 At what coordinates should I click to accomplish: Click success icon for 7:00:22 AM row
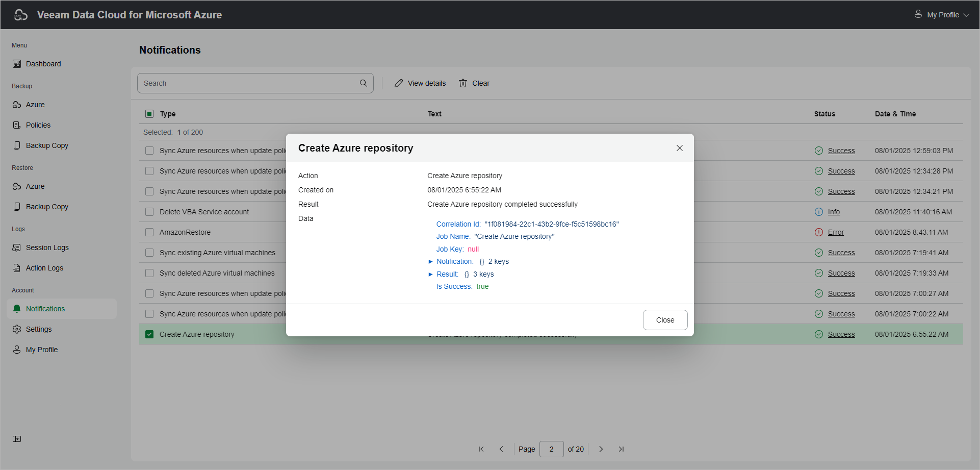pos(819,314)
